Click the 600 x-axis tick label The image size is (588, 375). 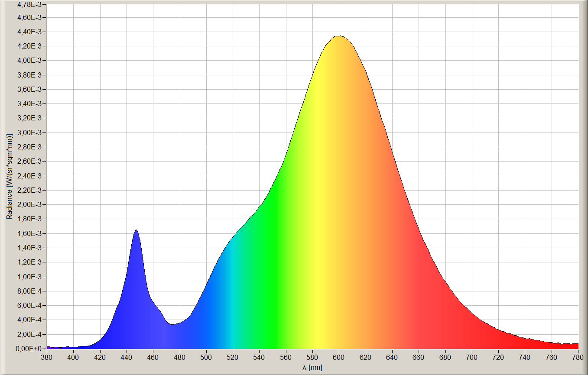click(x=339, y=357)
